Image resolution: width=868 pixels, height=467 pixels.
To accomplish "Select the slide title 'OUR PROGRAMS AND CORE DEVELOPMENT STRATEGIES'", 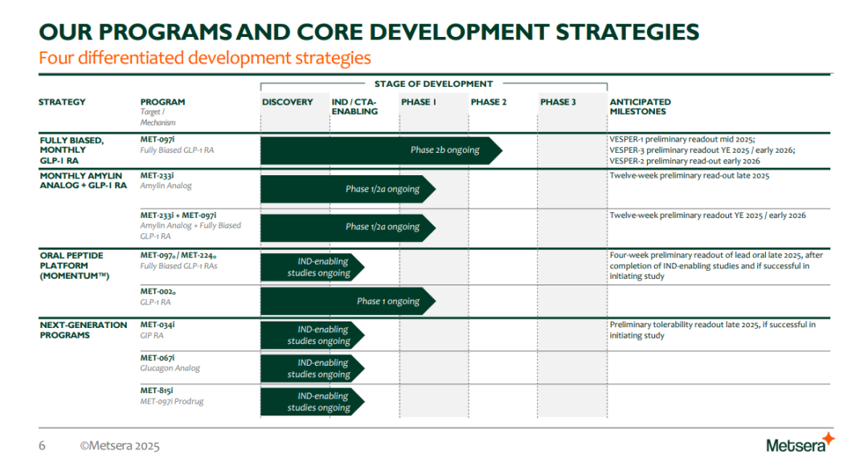I will pyautogui.click(x=369, y=32).
